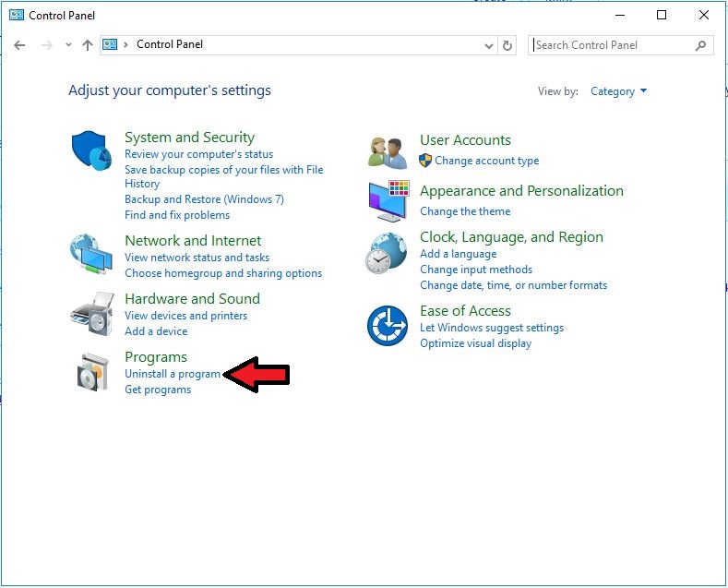Open the Programs disc box icon

coord(91,372)
